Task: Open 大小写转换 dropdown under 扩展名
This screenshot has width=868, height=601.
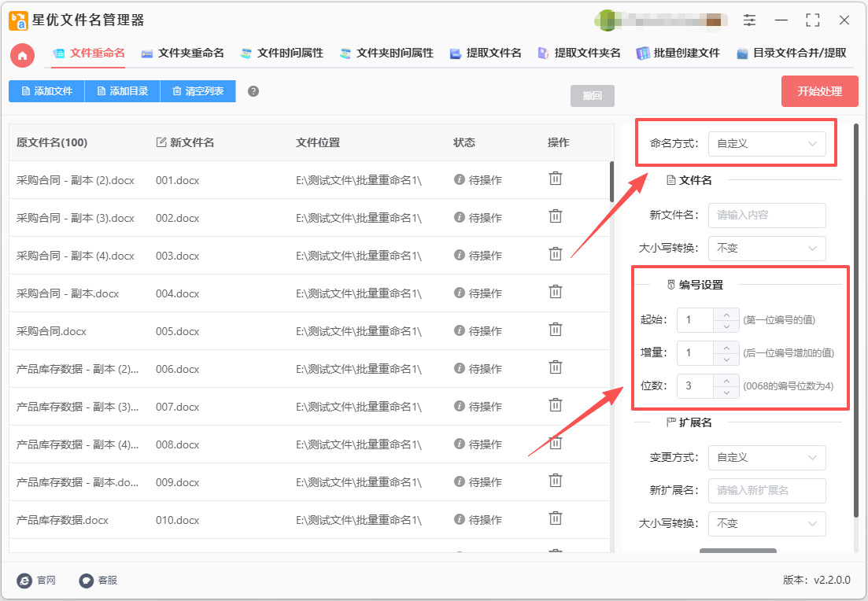Action: pyautogui.click(x=766, y=524)
